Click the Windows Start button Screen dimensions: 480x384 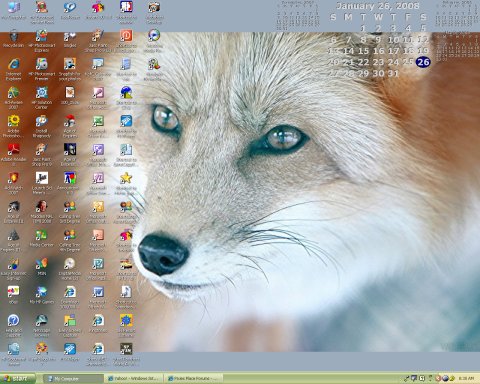[17, 378]
